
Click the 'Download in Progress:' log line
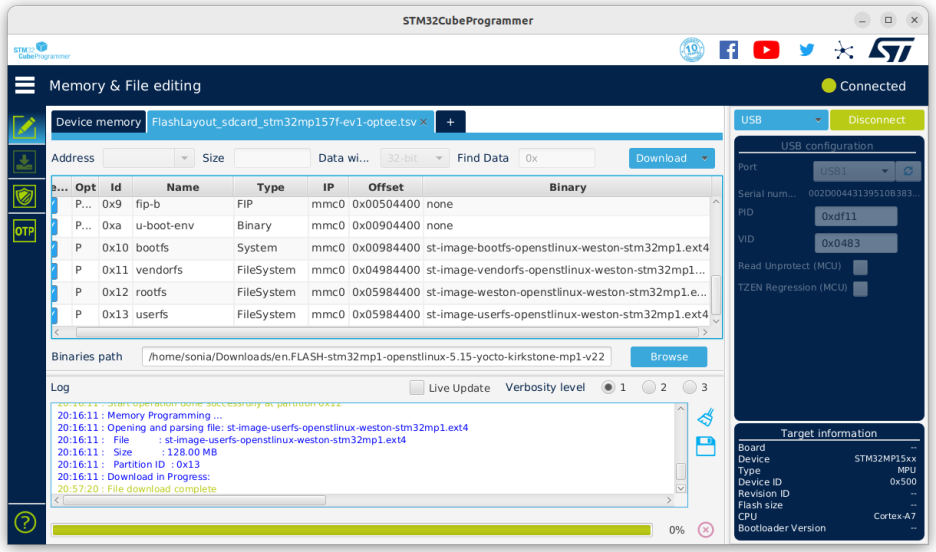pyautogui.click(x=134, y=476)
